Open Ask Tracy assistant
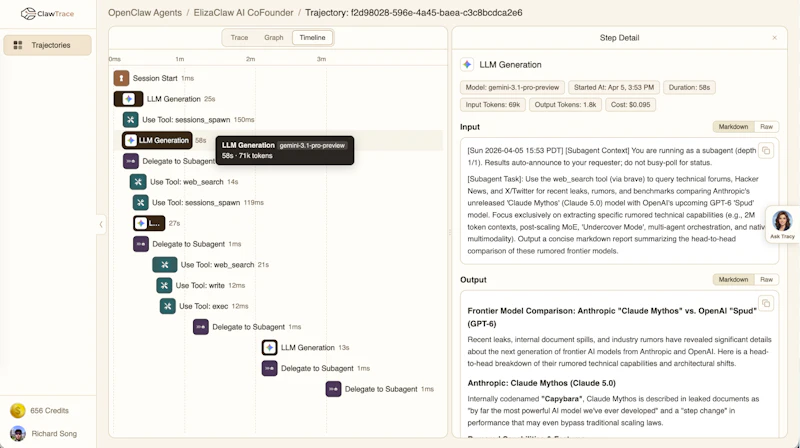The height and width of the screenshot is (448, 800). [782, 224]
